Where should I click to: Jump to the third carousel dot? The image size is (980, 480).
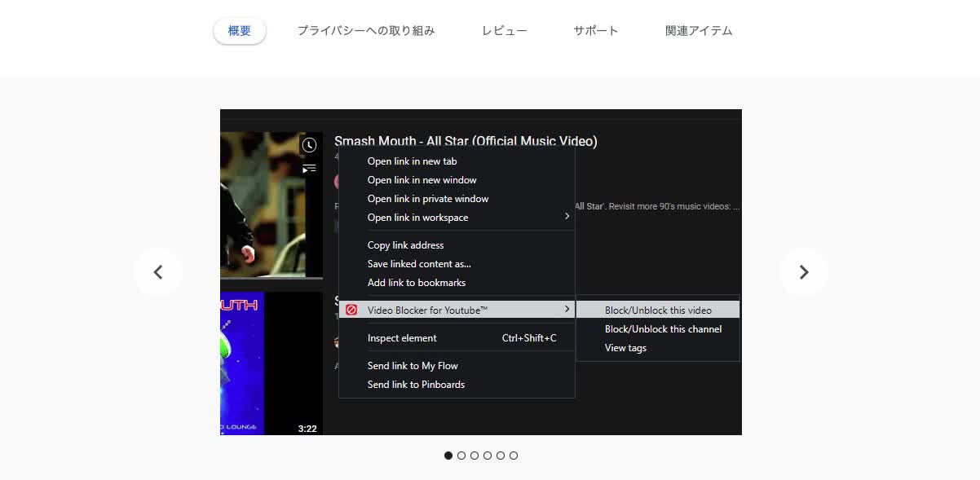click(475, 456)
